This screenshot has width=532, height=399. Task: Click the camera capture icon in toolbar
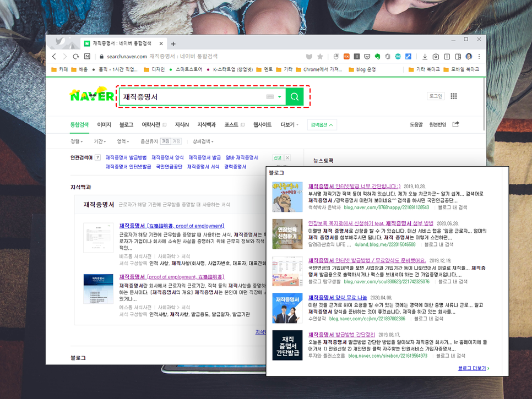pyautogui.click(x=436, y=57)
